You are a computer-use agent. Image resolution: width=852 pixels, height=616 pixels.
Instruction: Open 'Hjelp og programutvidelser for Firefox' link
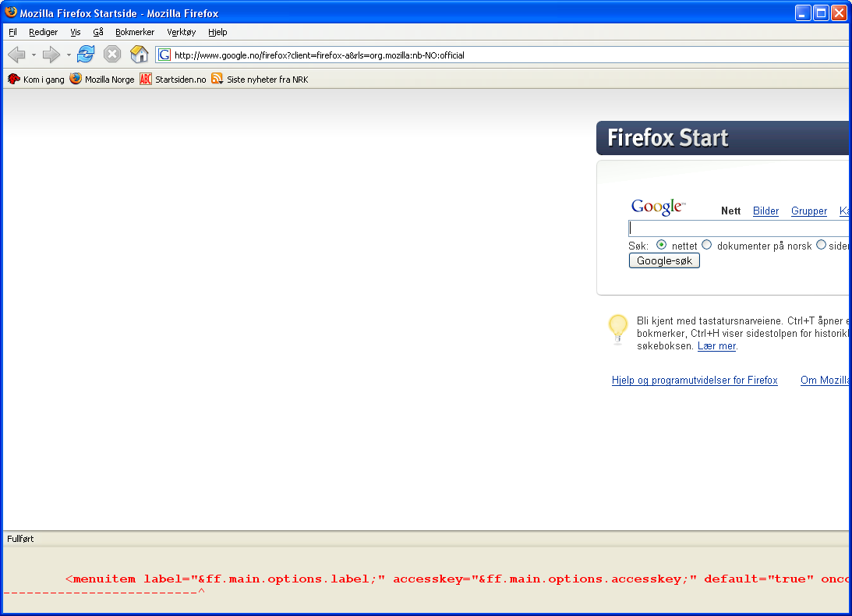coord(695,381)
